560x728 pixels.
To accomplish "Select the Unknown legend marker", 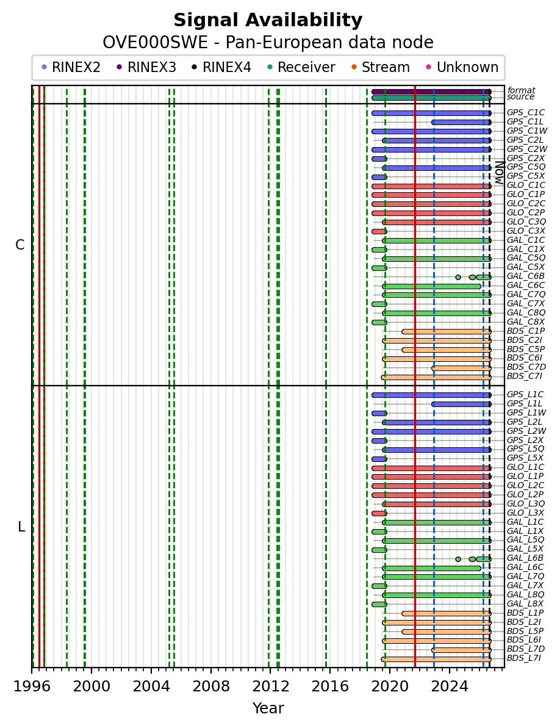I will point(429,67).
